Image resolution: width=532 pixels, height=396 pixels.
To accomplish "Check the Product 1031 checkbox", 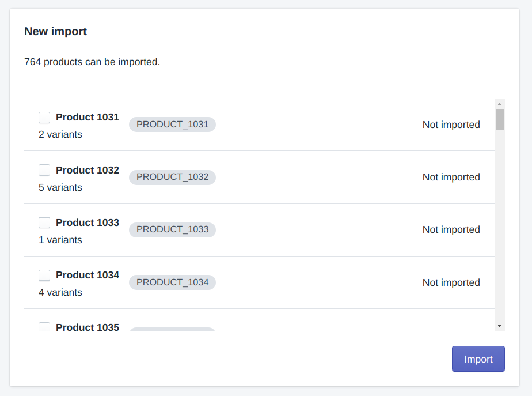I will 44,118.
